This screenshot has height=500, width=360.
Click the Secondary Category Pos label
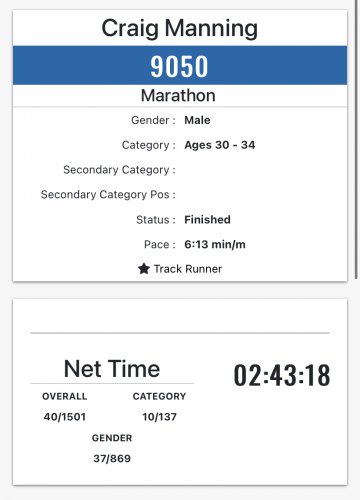coord(108,194)
